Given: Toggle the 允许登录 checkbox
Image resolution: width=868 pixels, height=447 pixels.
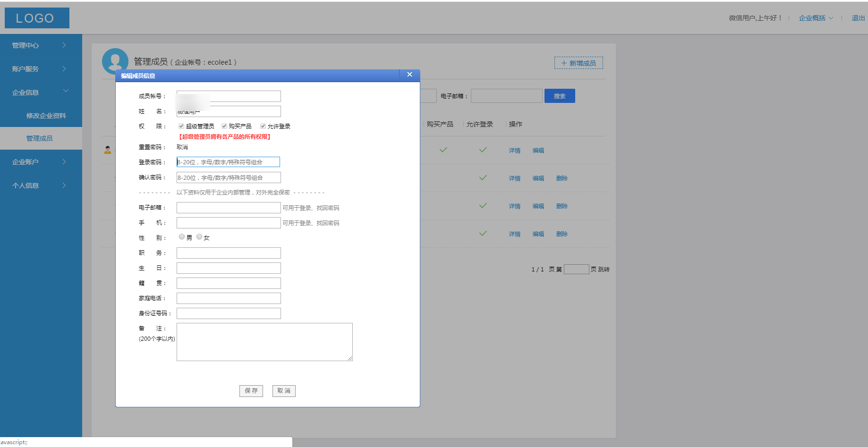Looking at the screenshot, I should click(263, 126).
